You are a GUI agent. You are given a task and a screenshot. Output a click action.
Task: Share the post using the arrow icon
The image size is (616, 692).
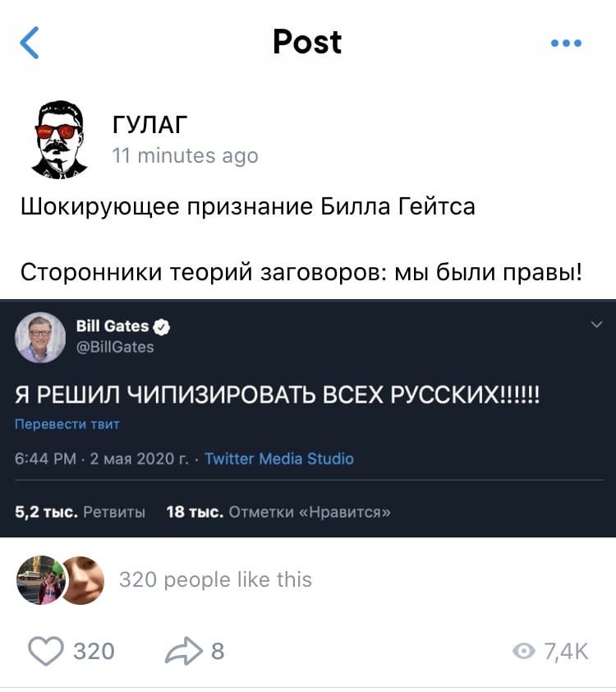[x=183, y=651]
